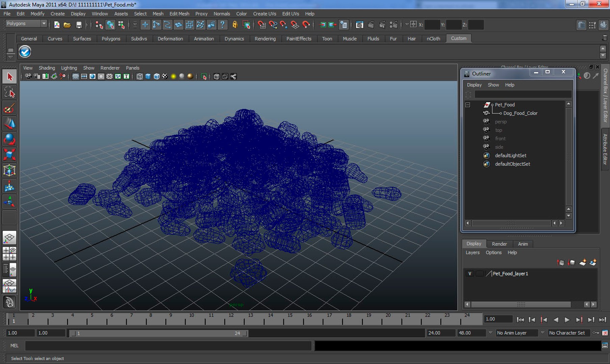Open Options menu in Layer Editor
610x364 pixels.
[494, 252]
